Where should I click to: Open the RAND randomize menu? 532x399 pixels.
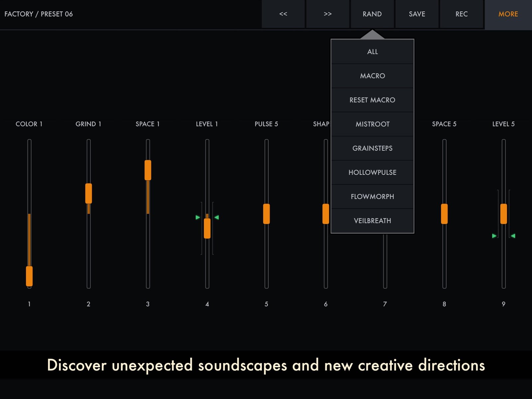point(372,14)
